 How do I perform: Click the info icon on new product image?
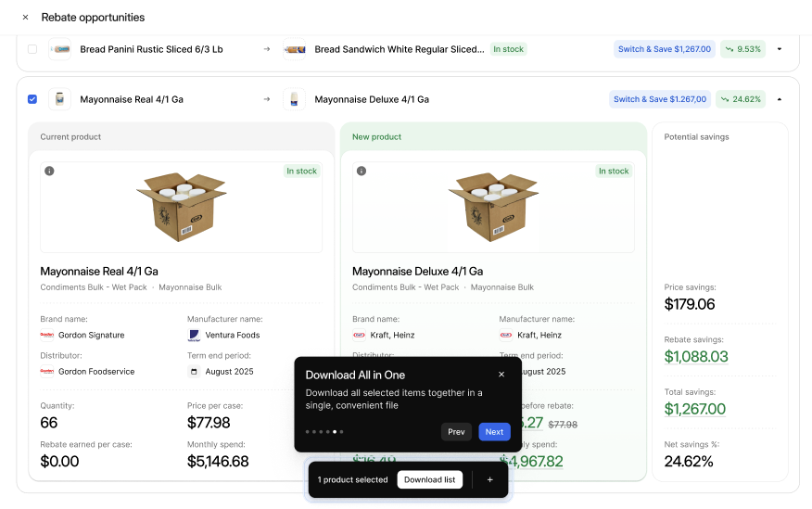[362, 171]
